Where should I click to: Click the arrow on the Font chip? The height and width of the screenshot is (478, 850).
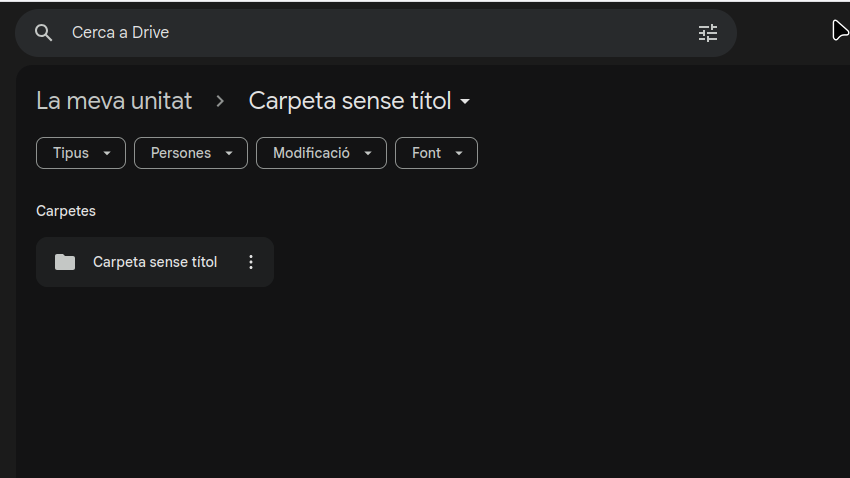(459, 153)
